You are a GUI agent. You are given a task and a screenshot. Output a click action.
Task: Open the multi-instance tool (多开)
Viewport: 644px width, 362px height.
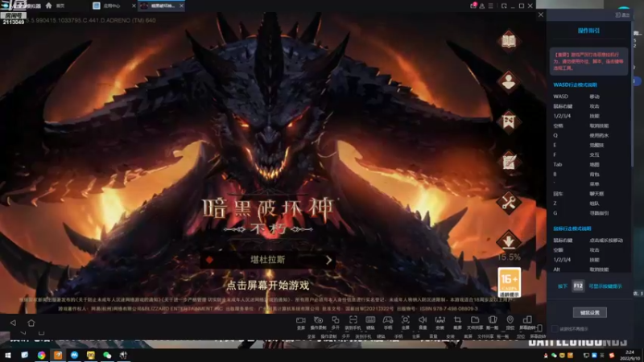pyautogui.click(x=335, y=323)
